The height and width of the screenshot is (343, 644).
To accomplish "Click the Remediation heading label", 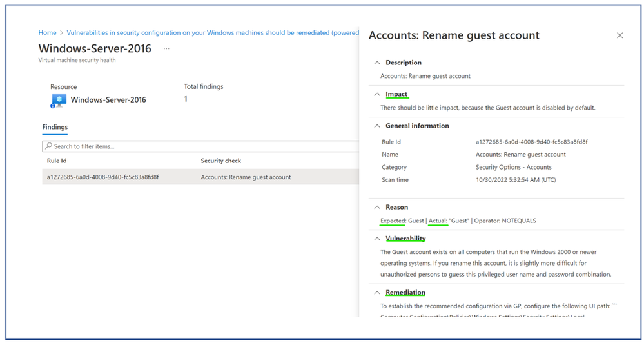I will [x=405, y=293].
